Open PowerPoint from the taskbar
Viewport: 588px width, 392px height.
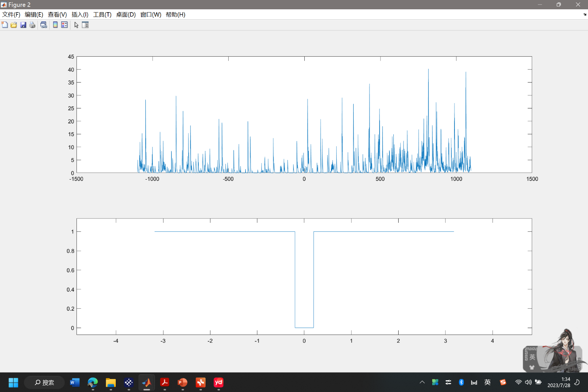(183, 382)
